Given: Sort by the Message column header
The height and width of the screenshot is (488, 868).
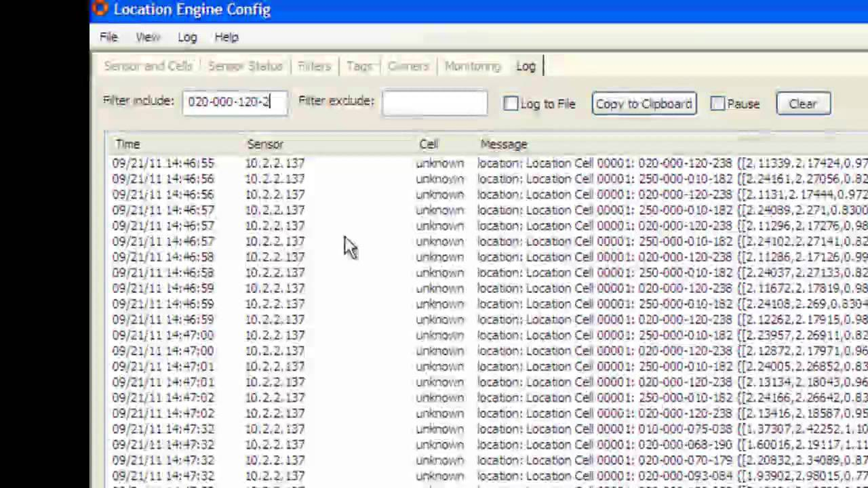Looking at the screenshot, I should (504, 144).
